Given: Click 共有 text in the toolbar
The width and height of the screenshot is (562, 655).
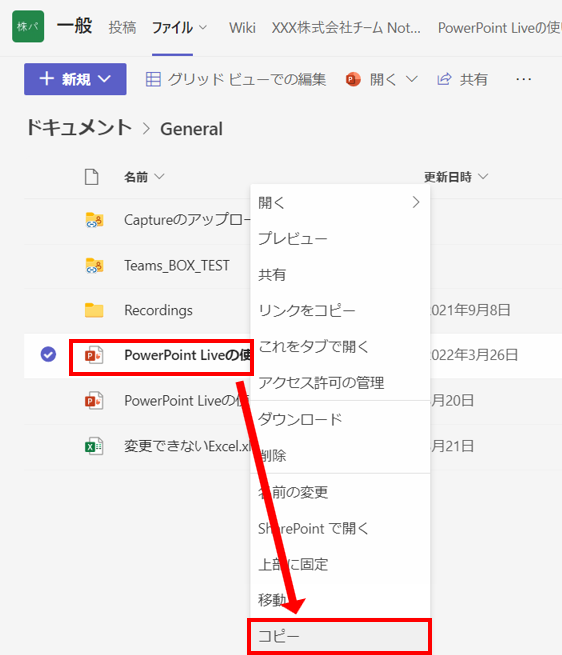Looking at the screenshot, I should 474,79.
